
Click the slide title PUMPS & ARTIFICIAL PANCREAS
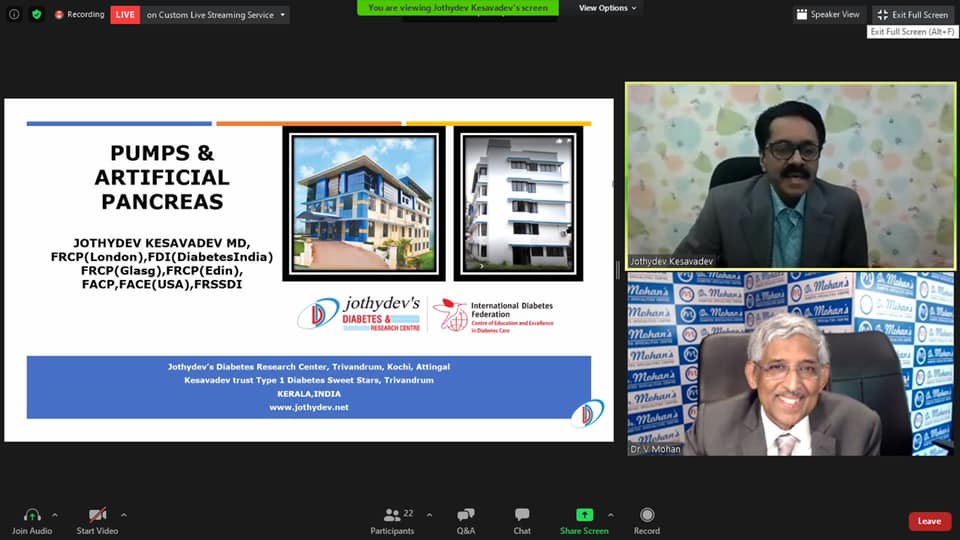click(x=162, y=177)
